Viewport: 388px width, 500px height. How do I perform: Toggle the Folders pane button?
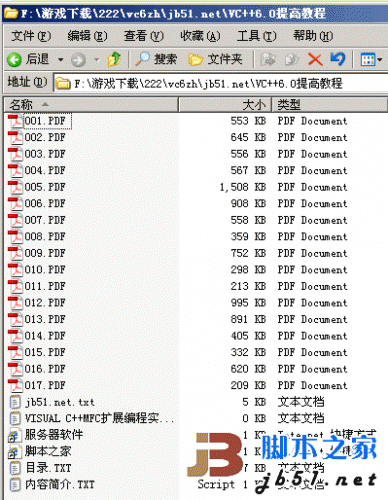215,60
